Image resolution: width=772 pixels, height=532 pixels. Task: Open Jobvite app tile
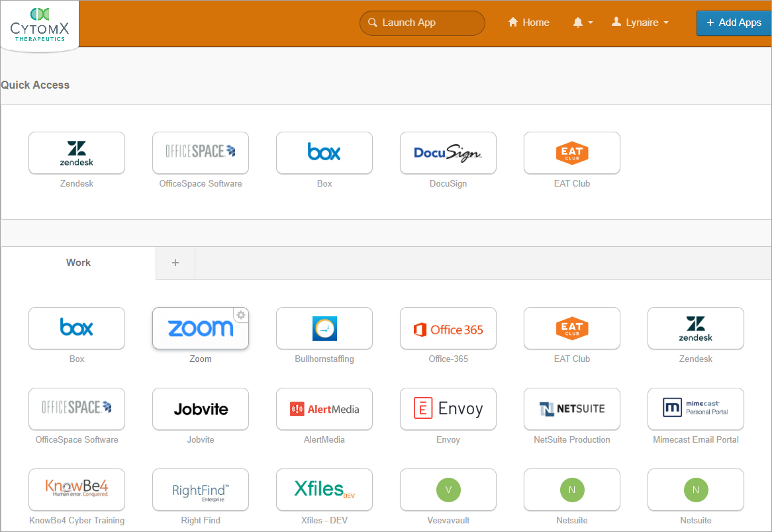click(x=201, y=409)
